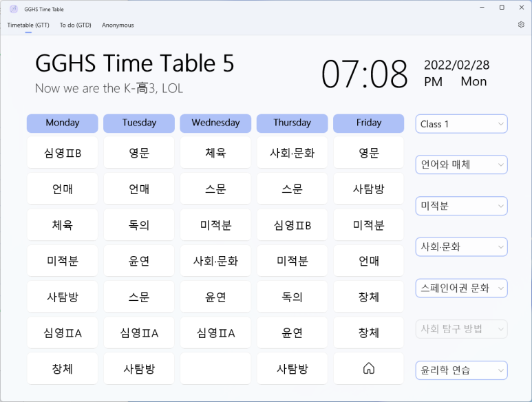Click Tuesday's 심영ⅡA cell
The image size is (532, 402).
[x=139, y=332]
